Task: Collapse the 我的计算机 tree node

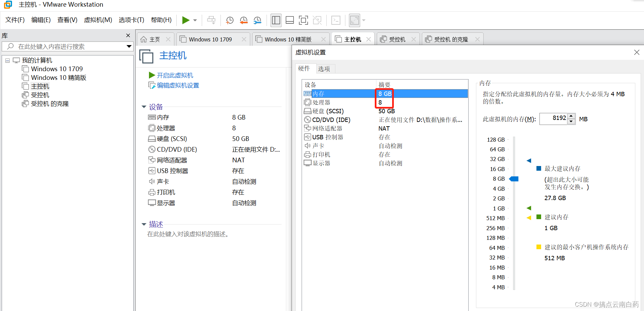Action: [7, 60]
